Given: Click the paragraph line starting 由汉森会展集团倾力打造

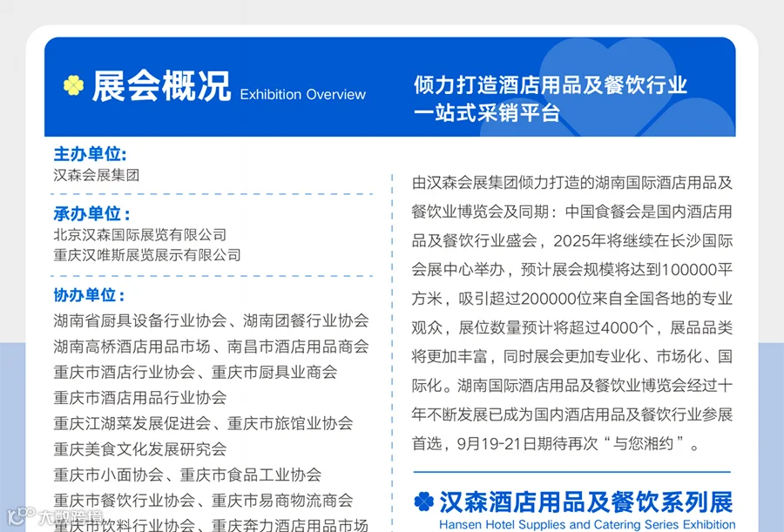Looking at the screenshot, I should (572, 183).
